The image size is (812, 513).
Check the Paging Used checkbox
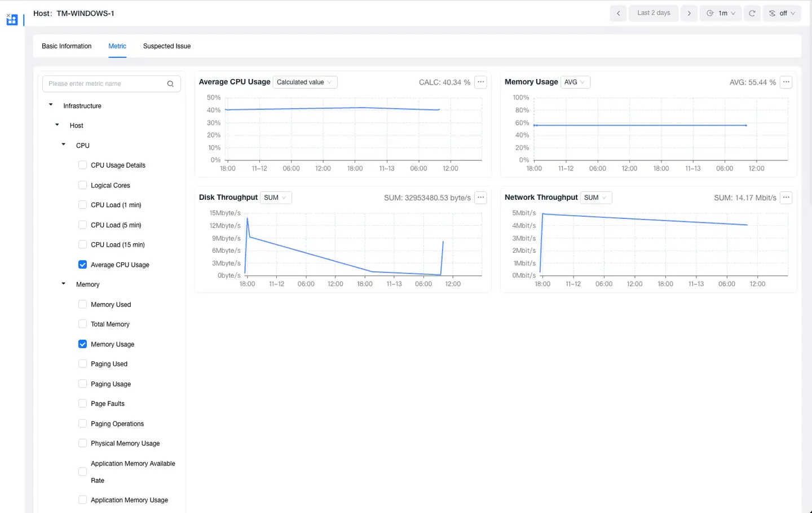point(82,364)
